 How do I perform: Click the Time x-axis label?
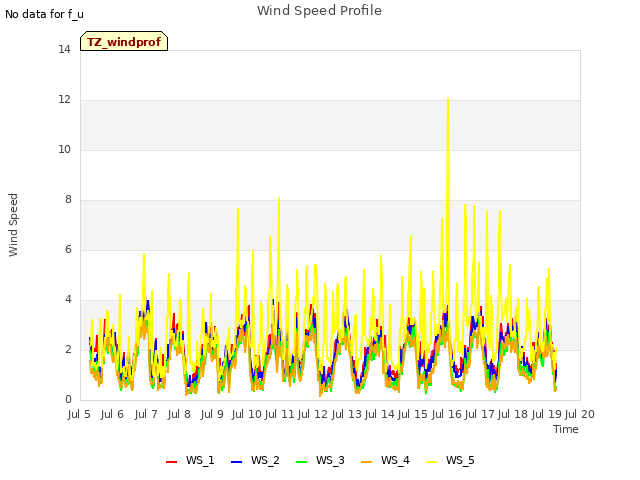(565, 429)
